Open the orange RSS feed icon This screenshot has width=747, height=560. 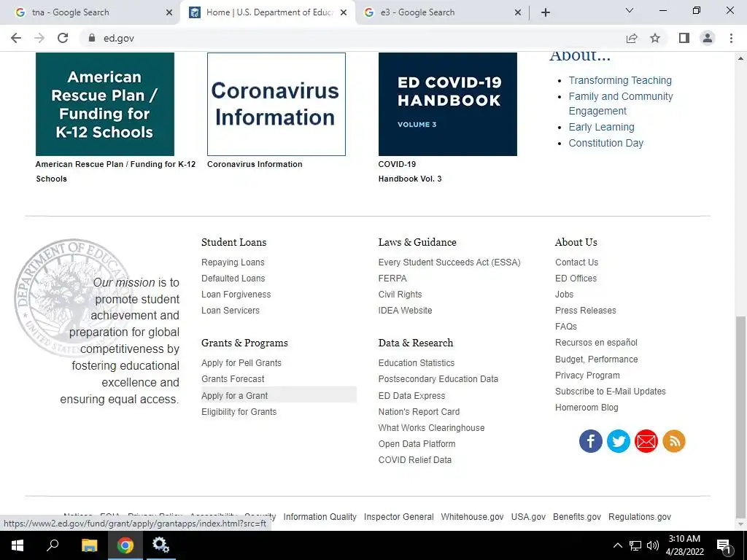[x=674, y=441]
